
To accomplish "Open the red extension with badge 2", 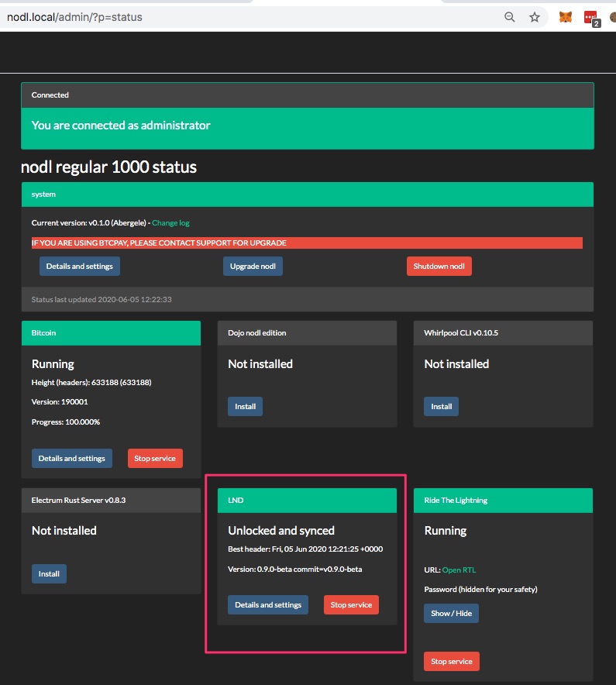I will 591,18.
